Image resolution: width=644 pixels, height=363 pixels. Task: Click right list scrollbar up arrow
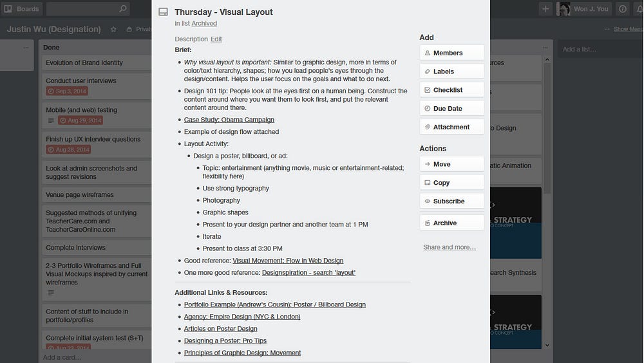(547, 60)
